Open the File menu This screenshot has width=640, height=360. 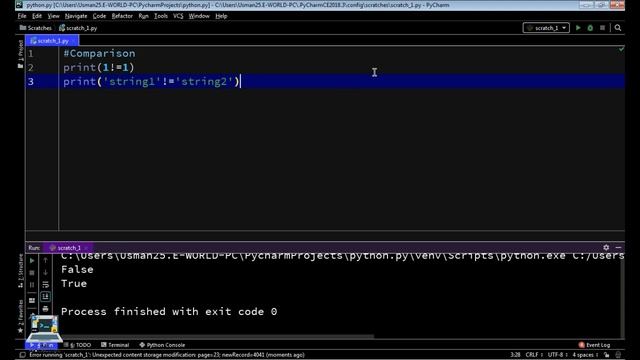[x=22, y=16]
